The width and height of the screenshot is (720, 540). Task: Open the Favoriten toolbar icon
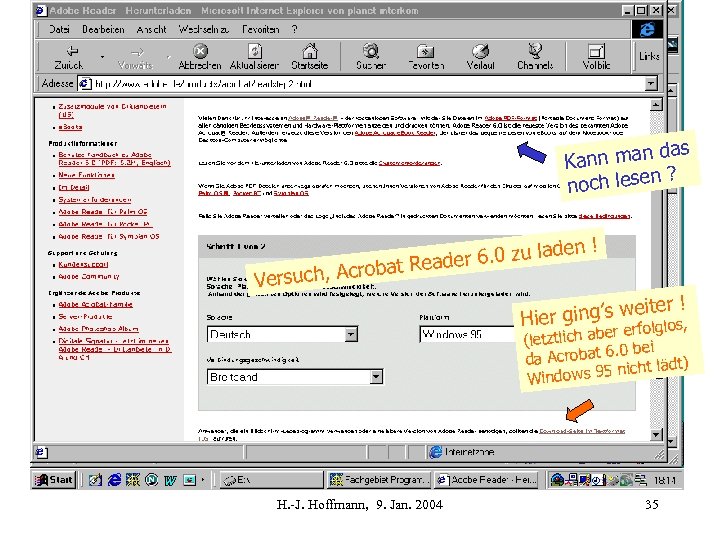point(426,51)
